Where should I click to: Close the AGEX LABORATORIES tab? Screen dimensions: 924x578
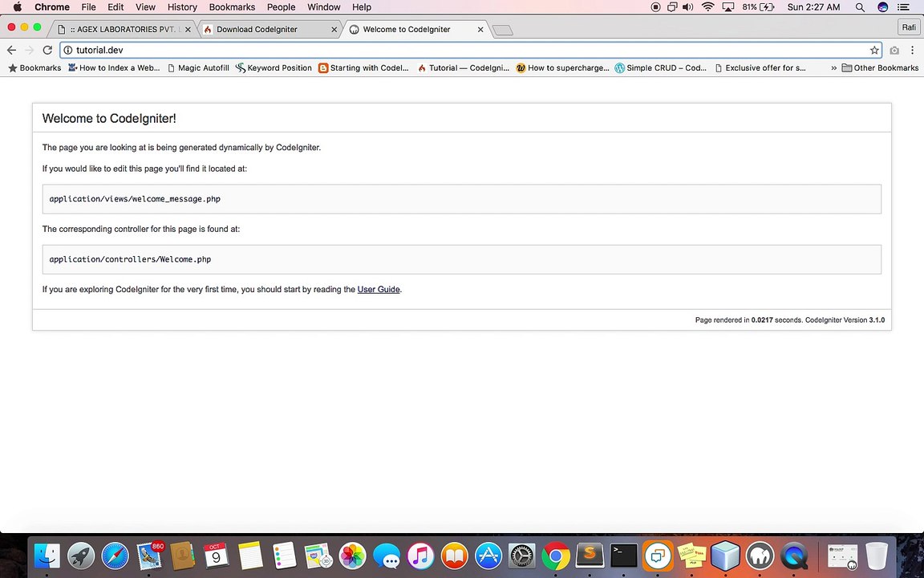pos(188,29)
